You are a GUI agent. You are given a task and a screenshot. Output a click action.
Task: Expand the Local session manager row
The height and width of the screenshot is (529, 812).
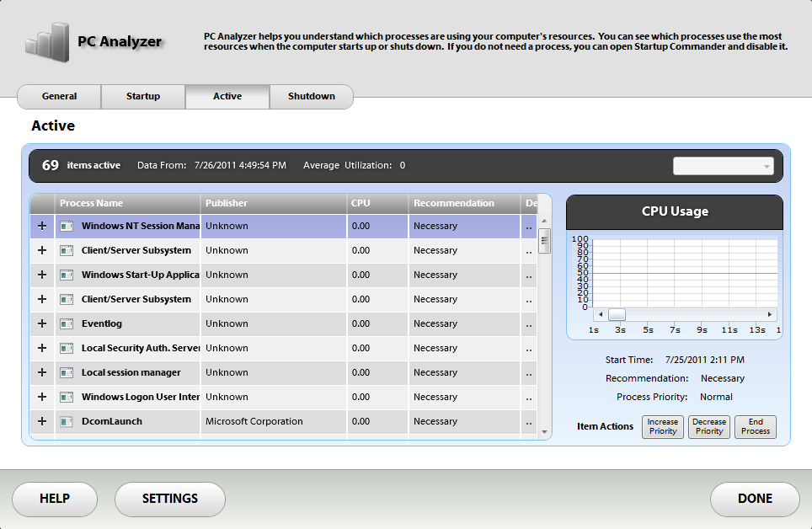pos(42,372)
